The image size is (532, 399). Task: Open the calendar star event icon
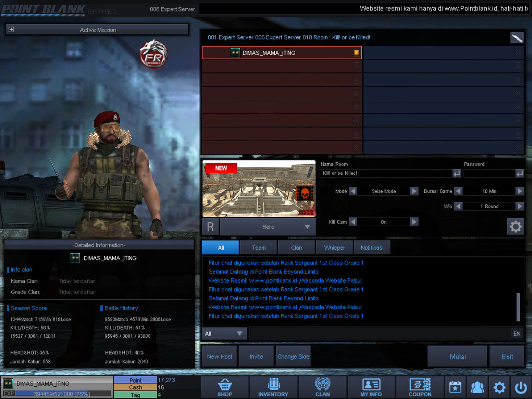pos(455,387)
